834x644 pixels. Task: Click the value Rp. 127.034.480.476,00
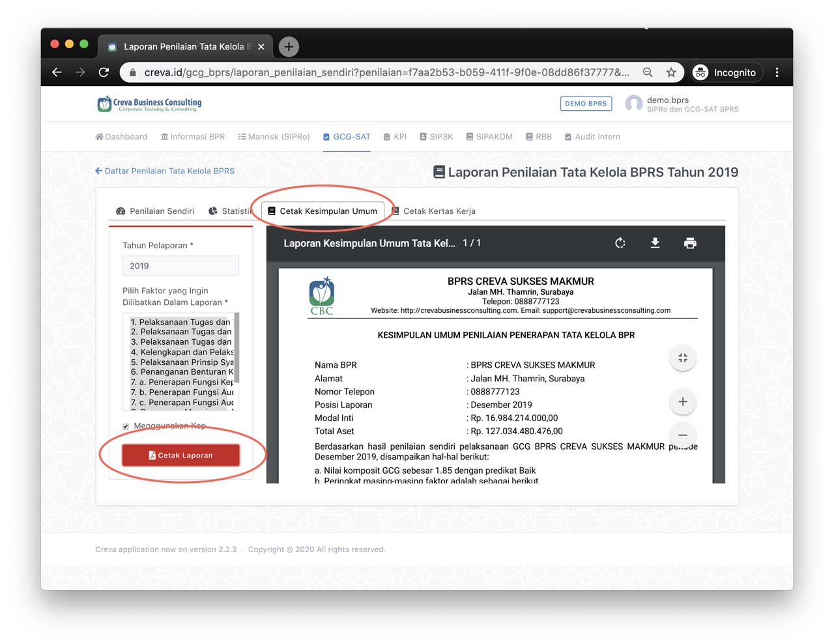(x=517, y=431)
